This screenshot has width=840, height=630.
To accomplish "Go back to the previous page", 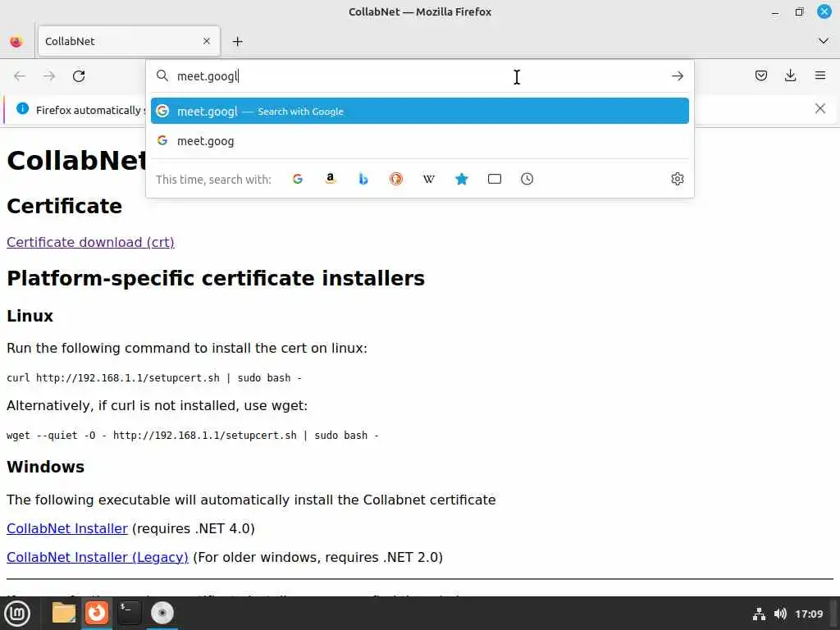I will tap(20, 76).
